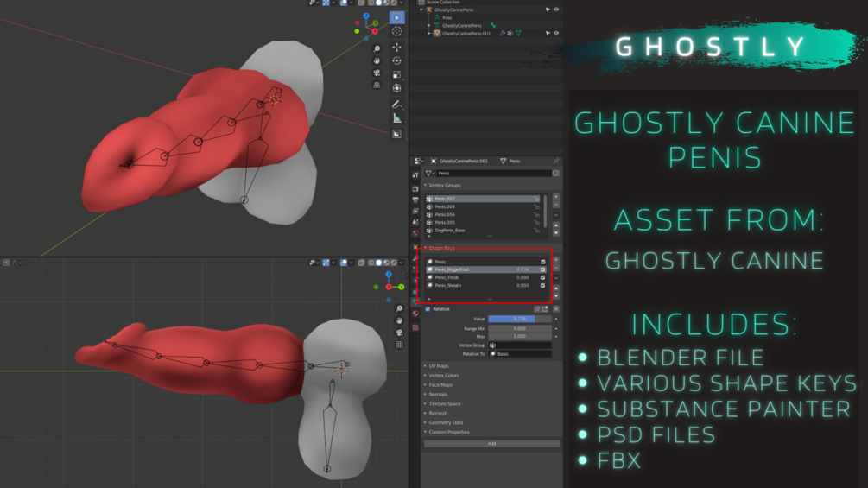Move shape key up with arrow button

tap(556, 288)
